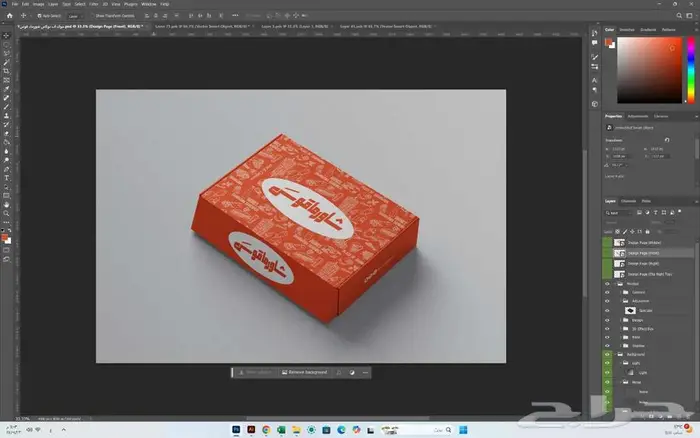Open the Character panel 'A' icon
The height and width of the screenshot is (438, 700).
click(595, 80)
